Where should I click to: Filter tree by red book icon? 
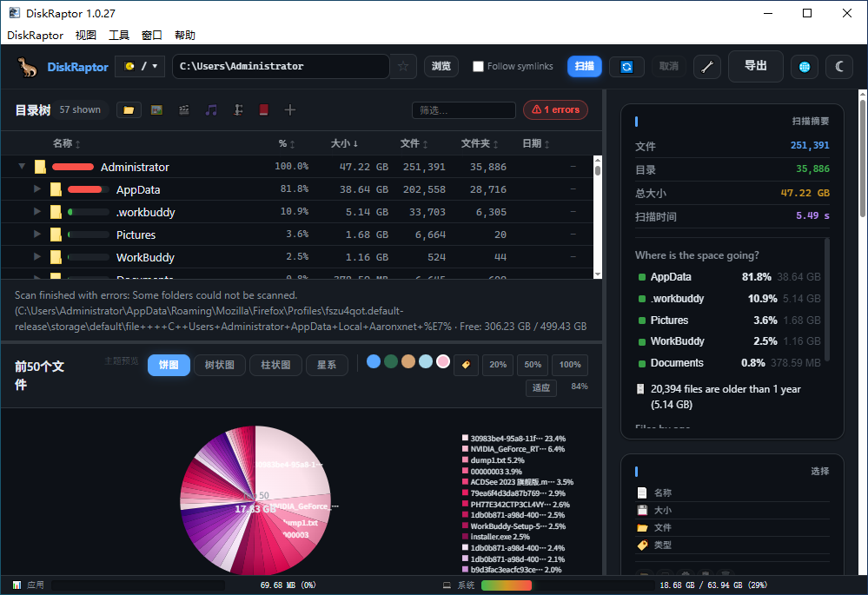264,110
